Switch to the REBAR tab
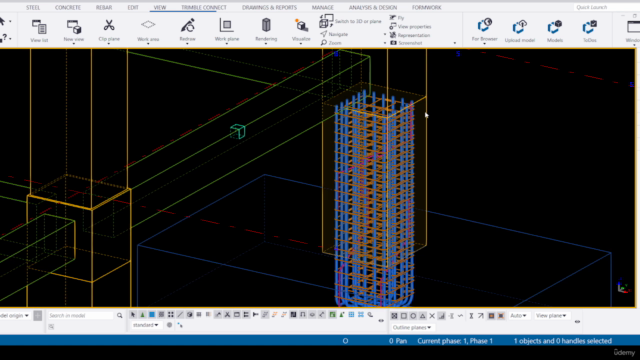 coord(104,7)
